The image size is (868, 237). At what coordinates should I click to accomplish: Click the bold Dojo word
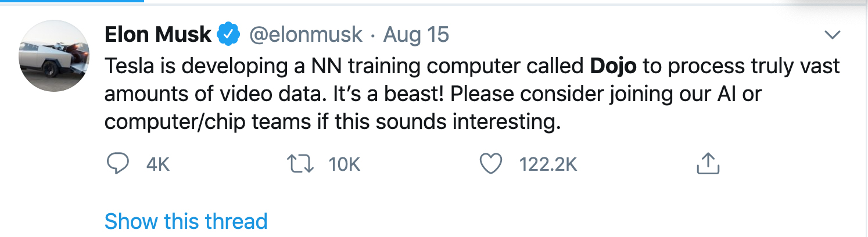pyautogui.click(x=613, y=66)
